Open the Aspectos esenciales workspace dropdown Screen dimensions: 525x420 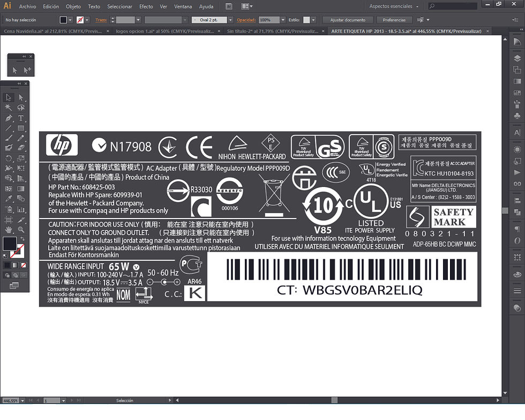click(x=394, y=6)
